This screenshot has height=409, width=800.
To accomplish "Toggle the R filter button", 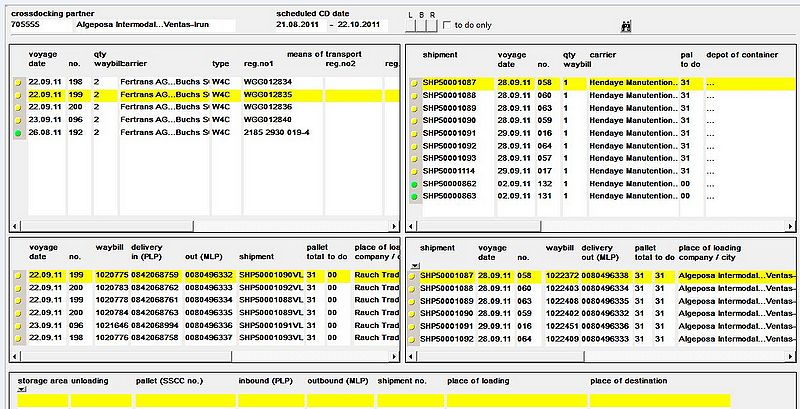I will pos(433,25).
